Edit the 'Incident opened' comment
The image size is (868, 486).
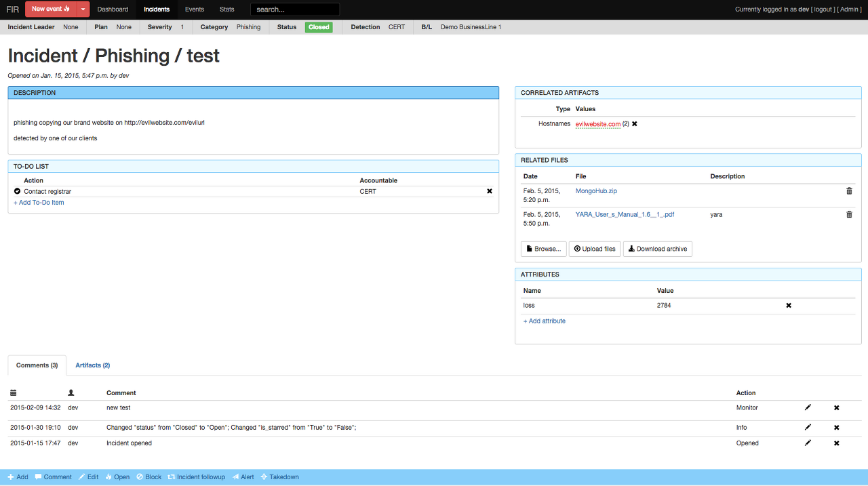point(808,443)
